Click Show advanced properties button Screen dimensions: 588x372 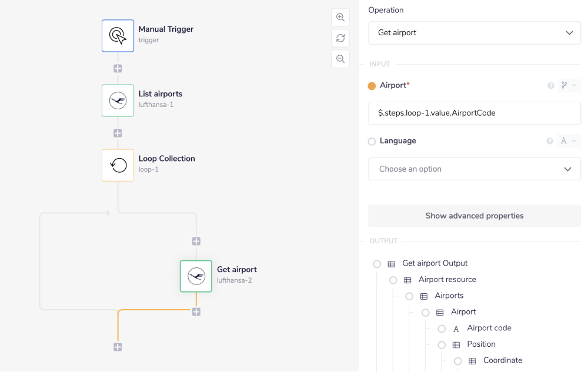point(475,216)
